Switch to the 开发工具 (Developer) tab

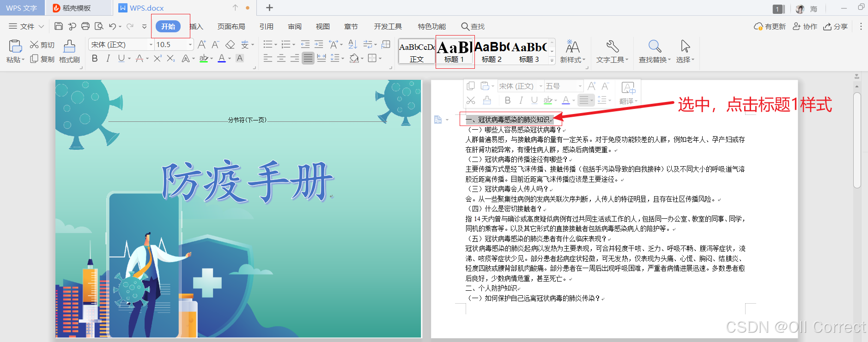(388, 27)
